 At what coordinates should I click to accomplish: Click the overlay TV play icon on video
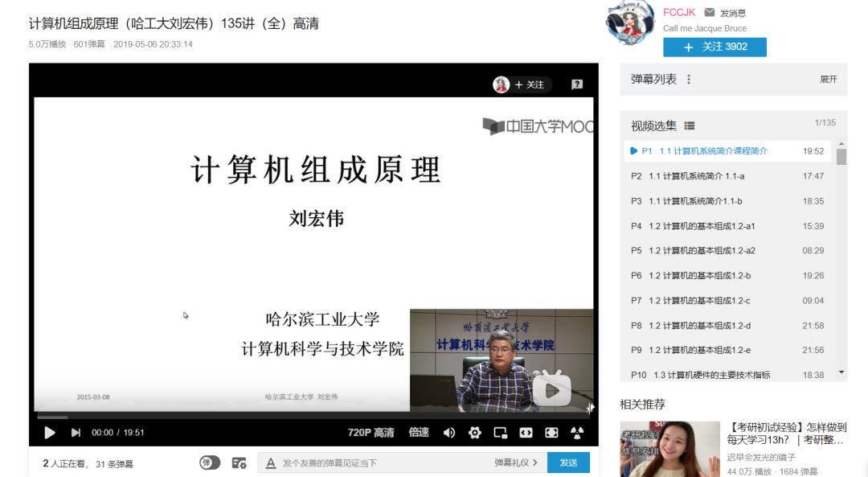(x=552, y=389)
